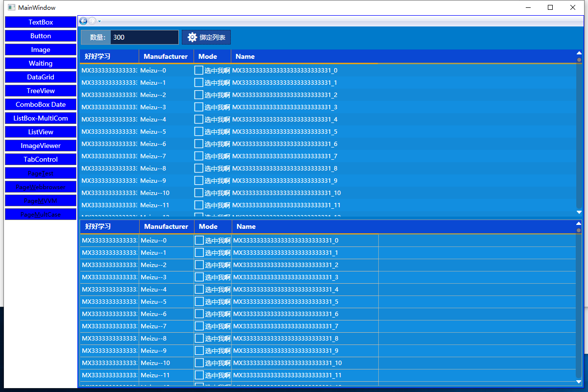Check the Meizu--0 checkbox in upper list
Image resolution: width=588 pixels, height=392 pixels.
pyautogui.click(x=198, y=71)
